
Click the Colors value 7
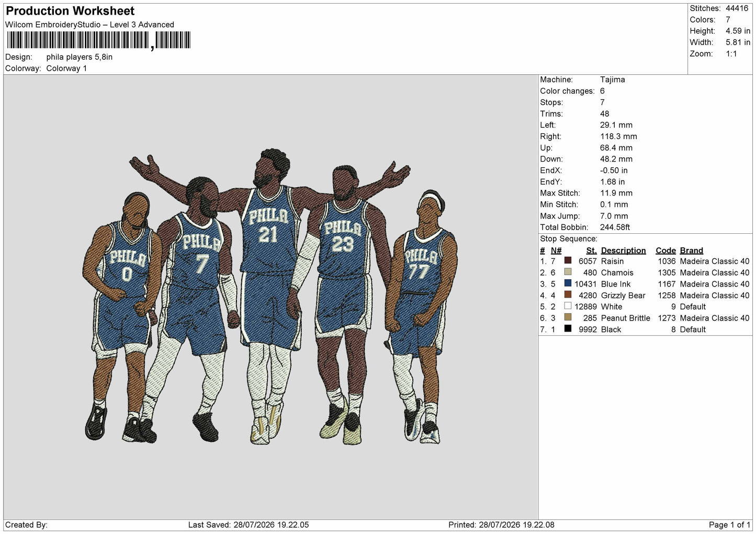point(728,20)
